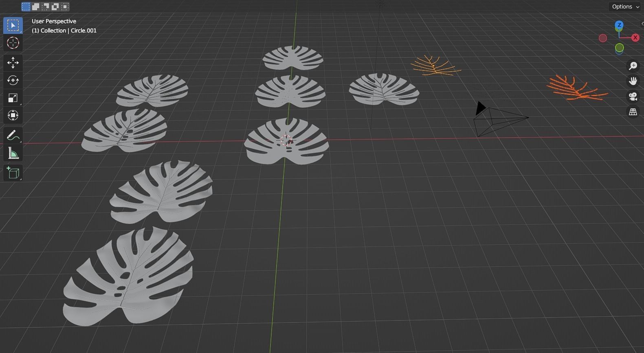The height and width of the screenshot is (353, 644).
Task: Enable extend existing selection mode
Action: (x=35, y=7)
